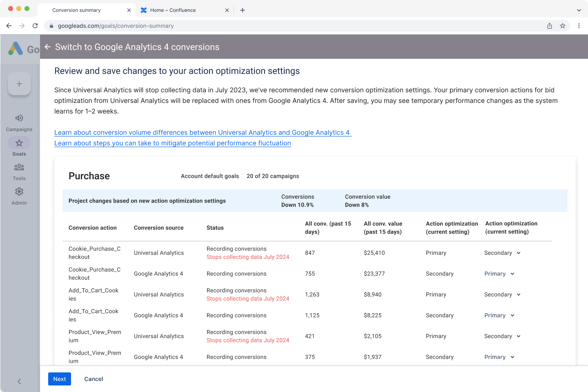Click Cookie_Purchase_Checkout in Universal Analytics row
Viewport: 588px width, 392px height.
point(95,253)
